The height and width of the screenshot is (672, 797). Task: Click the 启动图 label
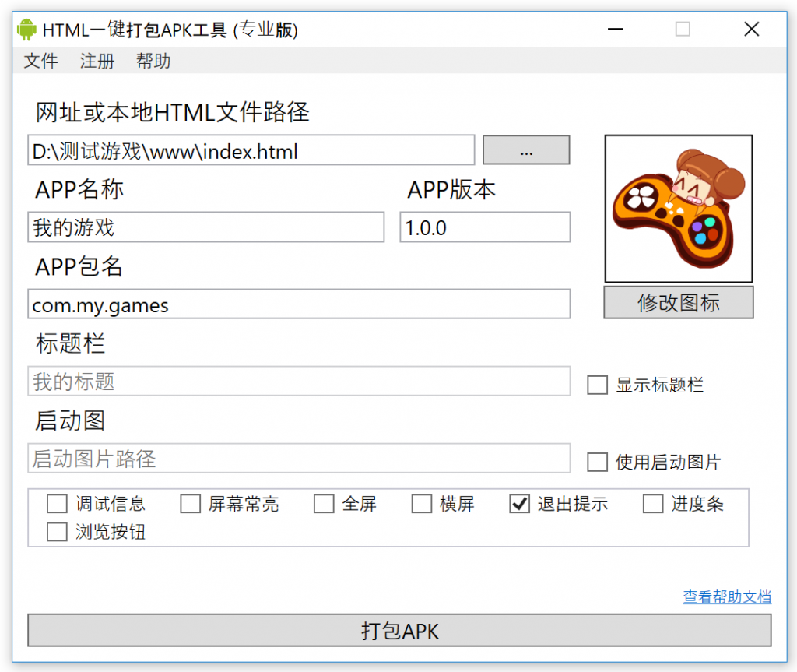pyautogui.click(x=70, y=420)
